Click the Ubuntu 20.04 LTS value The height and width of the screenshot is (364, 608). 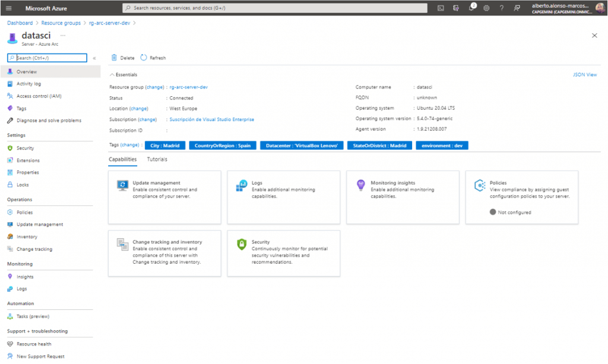(x=436, y=108)
